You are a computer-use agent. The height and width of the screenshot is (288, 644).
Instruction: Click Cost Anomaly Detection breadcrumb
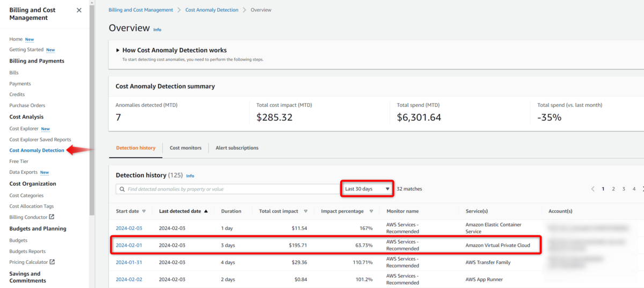coord(212,10)
